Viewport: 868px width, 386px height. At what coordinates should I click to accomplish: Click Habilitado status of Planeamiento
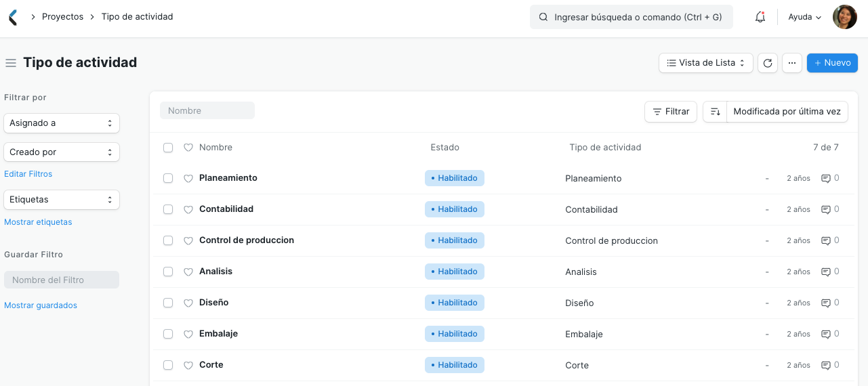point(455,178)
